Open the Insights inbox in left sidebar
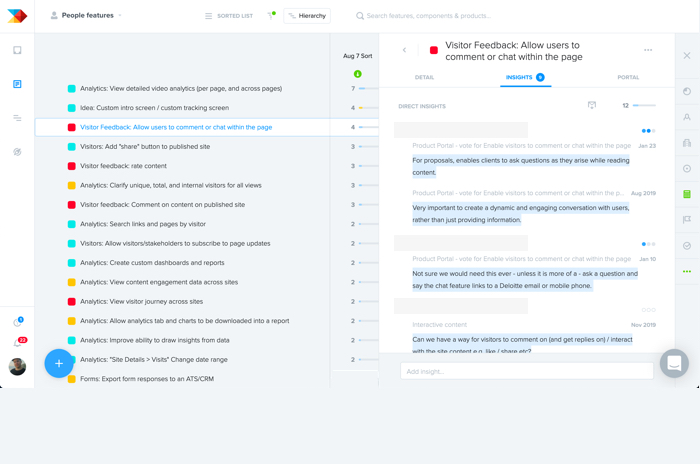This screenshot has width=700, height=464. [x=17, y=50]
